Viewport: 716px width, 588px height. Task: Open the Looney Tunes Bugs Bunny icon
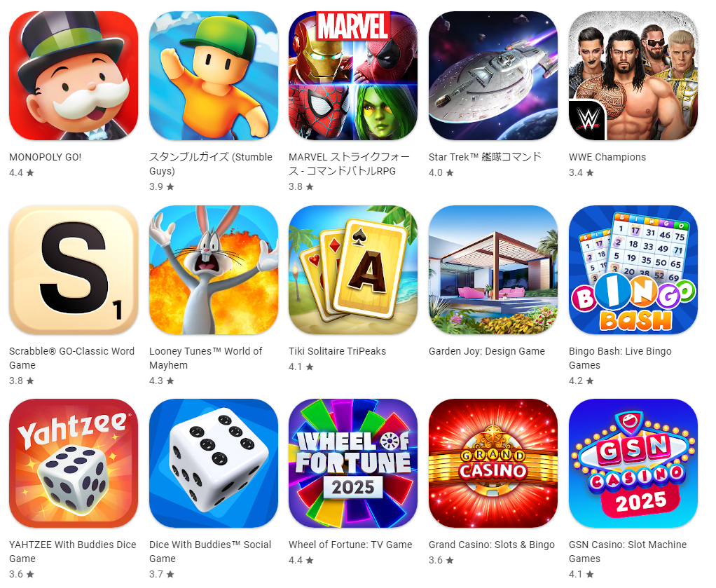point(213,270)
